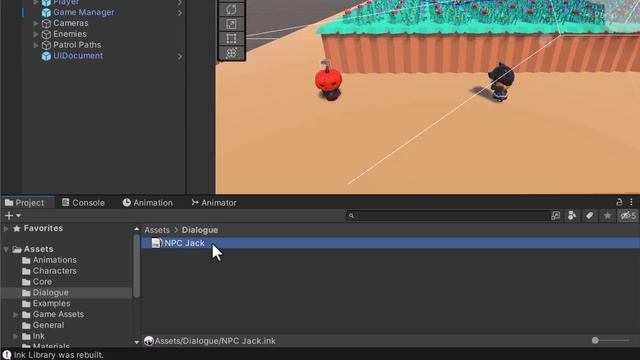The width and height of the screenshot is (640, 360).
Task: Click the NPC Jack ink file icon
Action: tap(156, 243)
